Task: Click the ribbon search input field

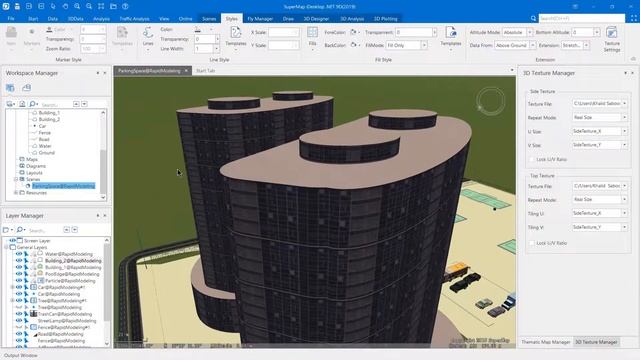Action: point(582,18)
